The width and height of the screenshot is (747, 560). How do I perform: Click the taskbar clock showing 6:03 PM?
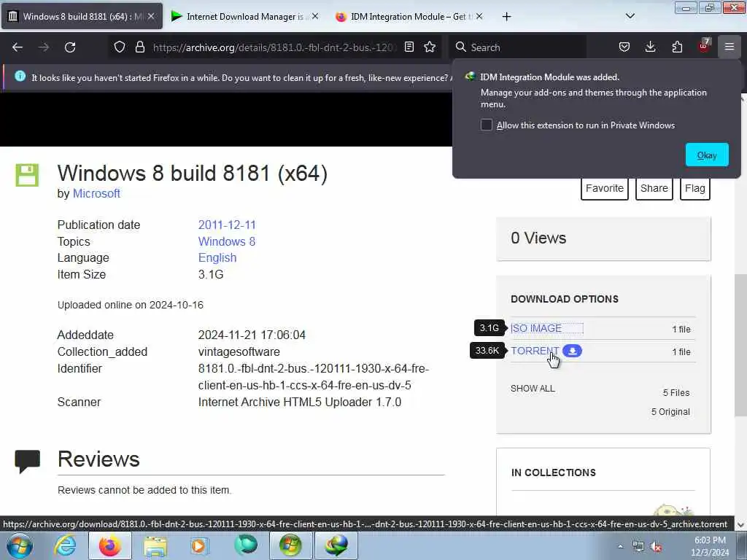710,546
